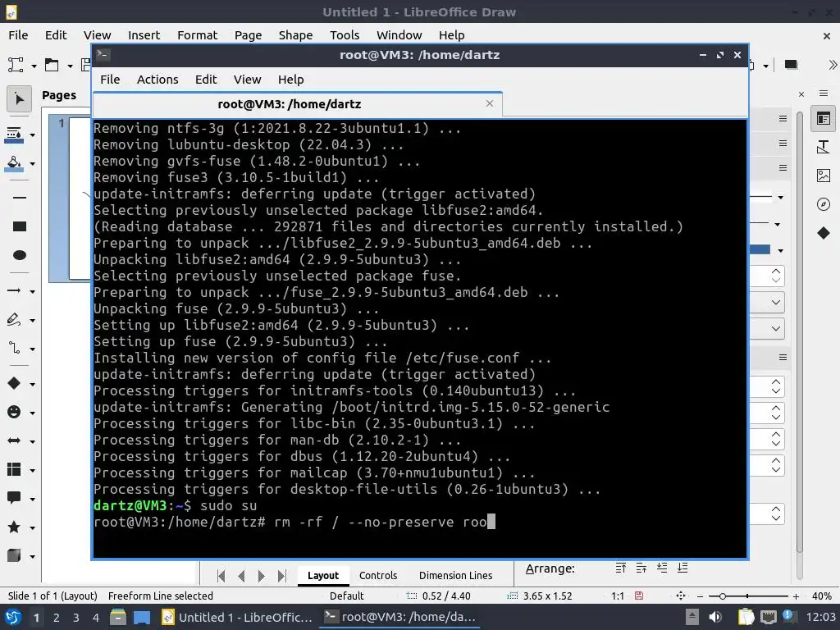Image resolution: width=840 pixels, height=630 pixels.
Task: Open Line Color dropdown arrow
Action: [x=33, y=135]
